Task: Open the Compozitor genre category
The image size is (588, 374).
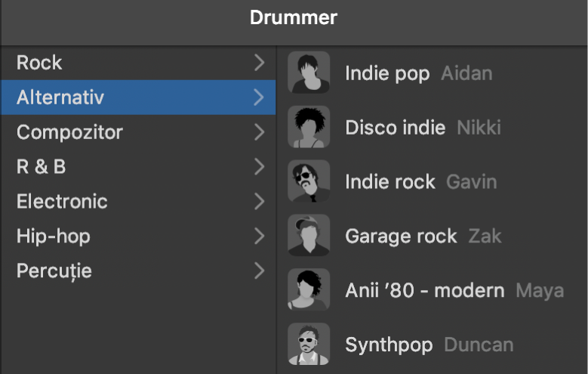Action: pos(138,131)
